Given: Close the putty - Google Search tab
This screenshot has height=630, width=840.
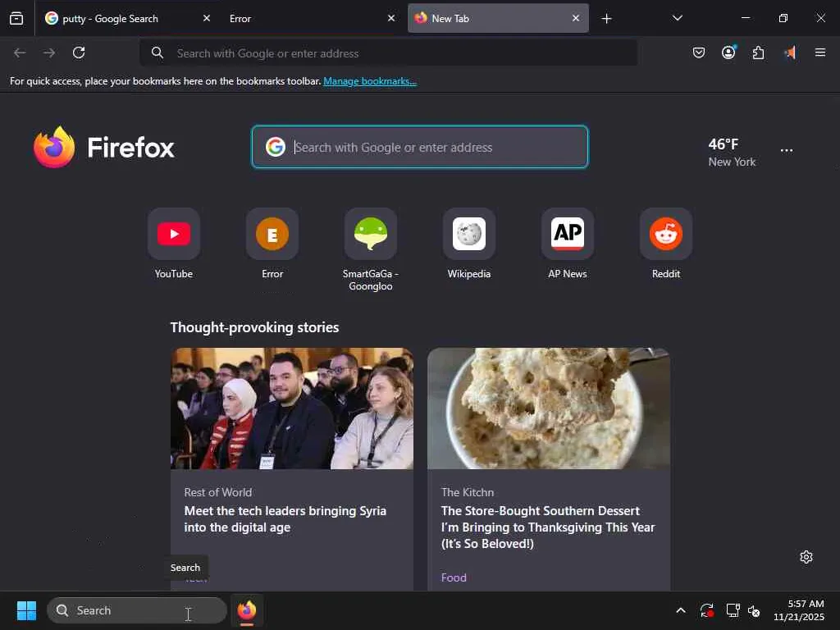Looking at the screenshot, I should point(206,18).
